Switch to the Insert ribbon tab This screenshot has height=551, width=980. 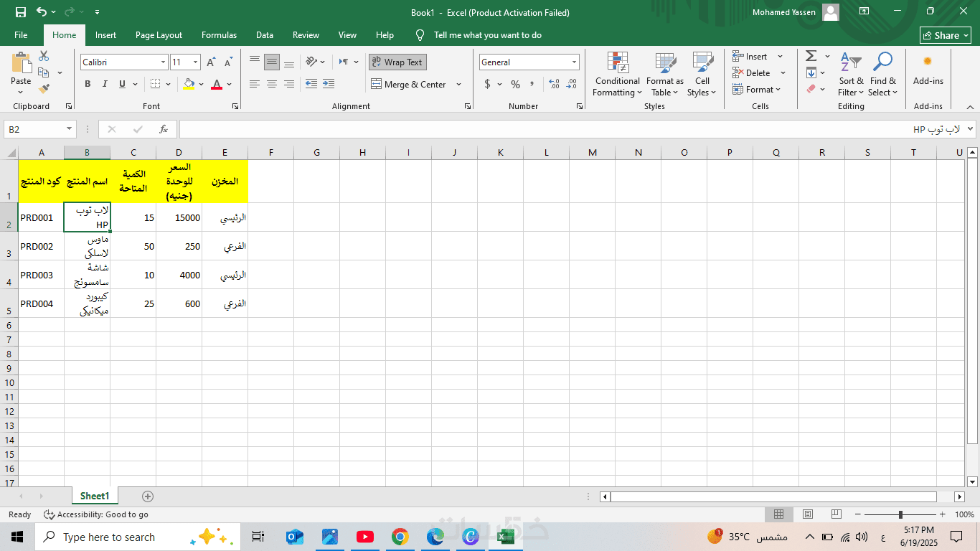(105, 35)
